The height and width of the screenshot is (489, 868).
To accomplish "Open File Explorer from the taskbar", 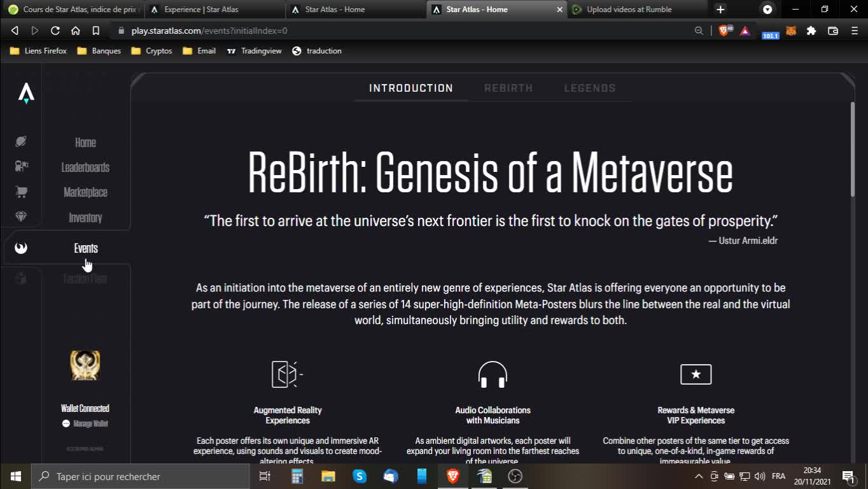I will coord(328,476).
